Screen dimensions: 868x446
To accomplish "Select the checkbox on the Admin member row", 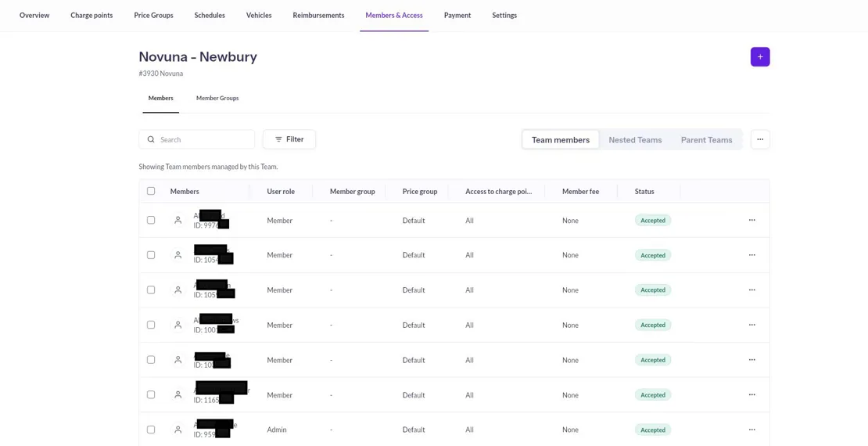I will (x=151, y=430).
